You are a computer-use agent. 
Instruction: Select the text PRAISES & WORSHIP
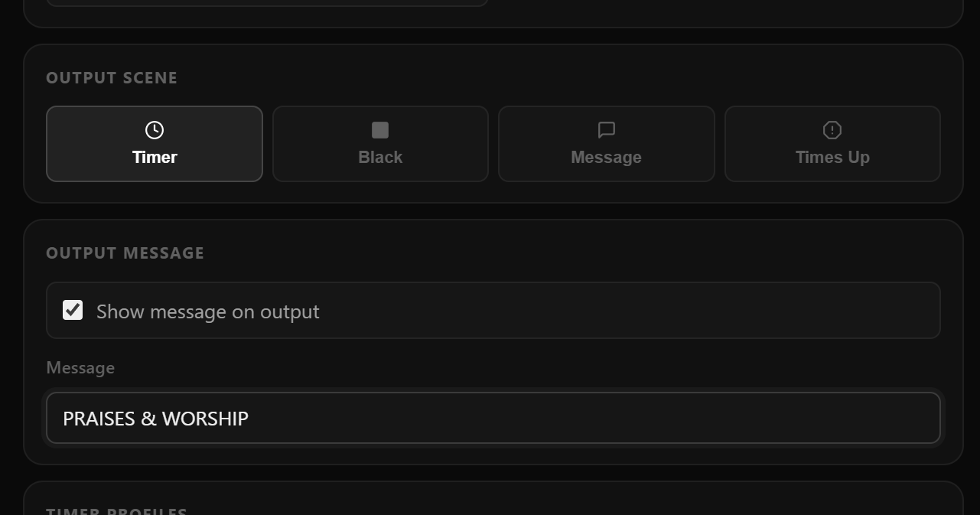[155, 418]
